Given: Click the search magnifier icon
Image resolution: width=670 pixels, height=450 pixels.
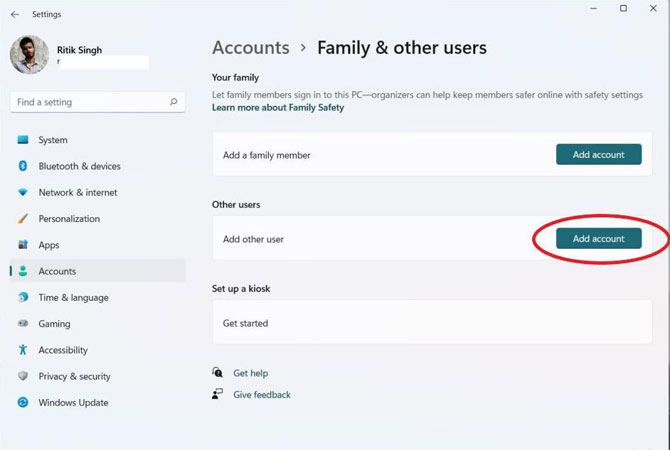Looking at the screenshot, I should click(x=174, y=102).
